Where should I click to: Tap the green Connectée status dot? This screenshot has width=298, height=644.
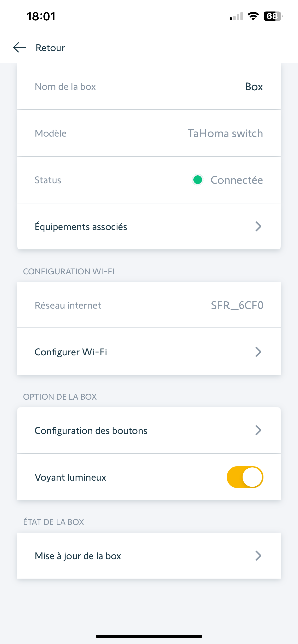tap(197, 180)
